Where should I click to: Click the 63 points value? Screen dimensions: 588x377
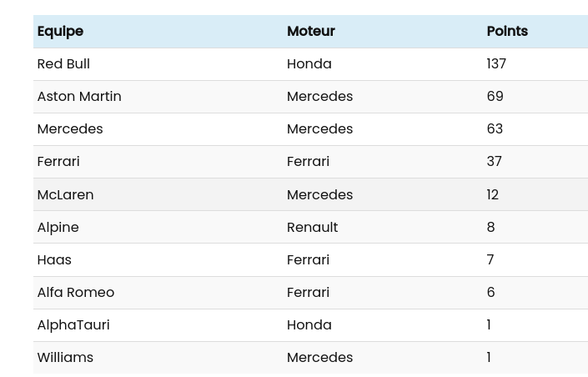[495, 129]
